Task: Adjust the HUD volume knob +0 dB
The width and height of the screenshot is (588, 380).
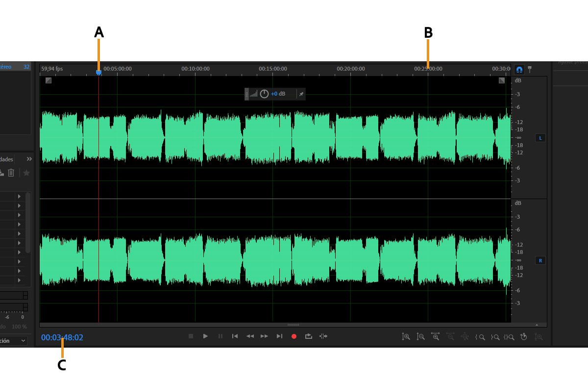Action: (264, 94)
